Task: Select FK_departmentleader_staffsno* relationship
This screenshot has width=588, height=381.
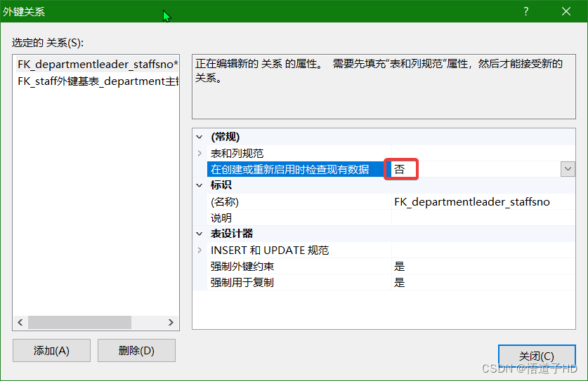Action: coord(98,65)
